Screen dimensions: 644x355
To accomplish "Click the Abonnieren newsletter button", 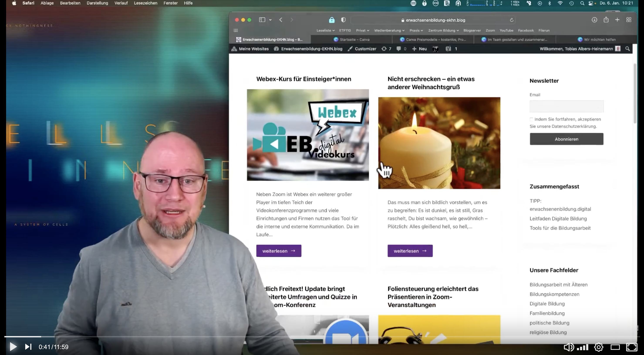I will coord(566,139).
